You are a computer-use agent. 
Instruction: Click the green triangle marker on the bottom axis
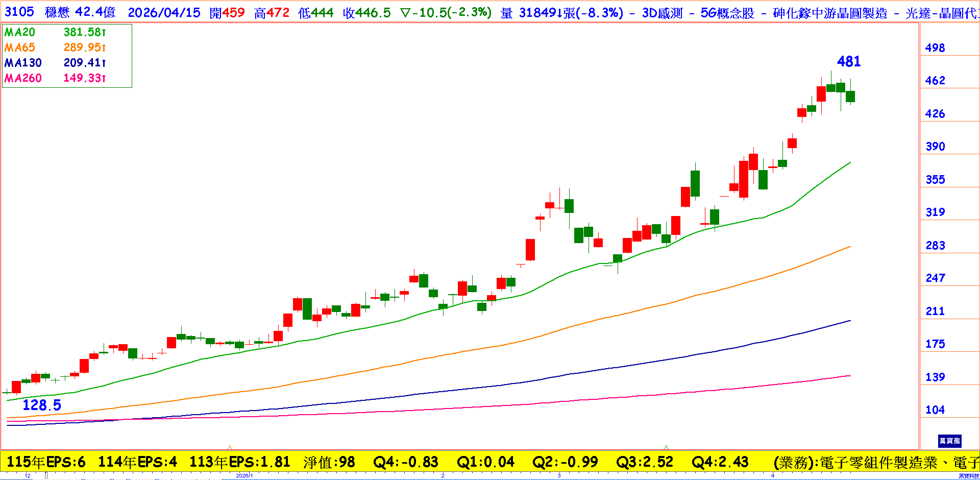666,447
